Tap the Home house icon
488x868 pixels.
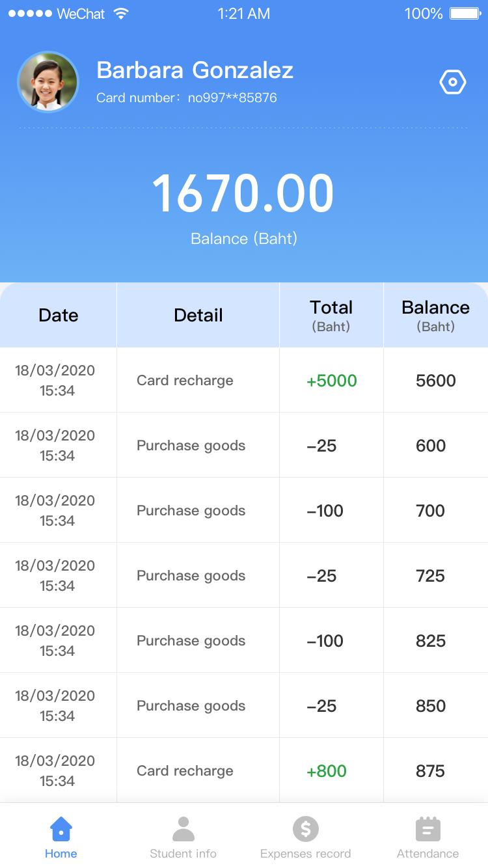coord(61,829)
